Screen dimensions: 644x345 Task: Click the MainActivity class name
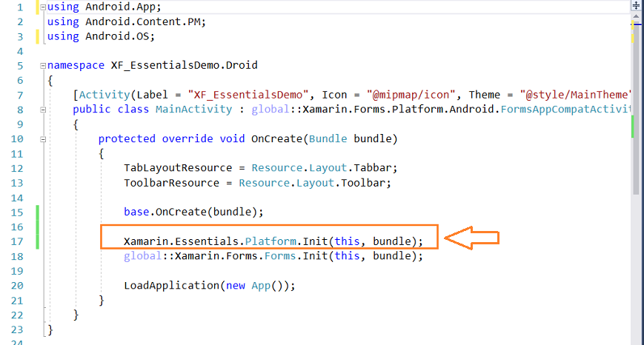(194, 110)
